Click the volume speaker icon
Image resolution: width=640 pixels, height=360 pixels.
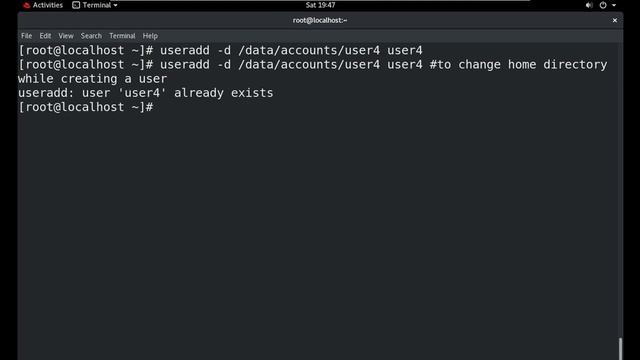(x=589, y=5)
